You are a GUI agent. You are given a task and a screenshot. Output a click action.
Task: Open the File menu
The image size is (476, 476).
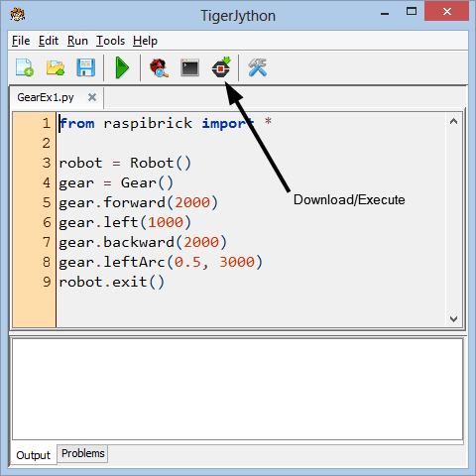click(21, 41)
